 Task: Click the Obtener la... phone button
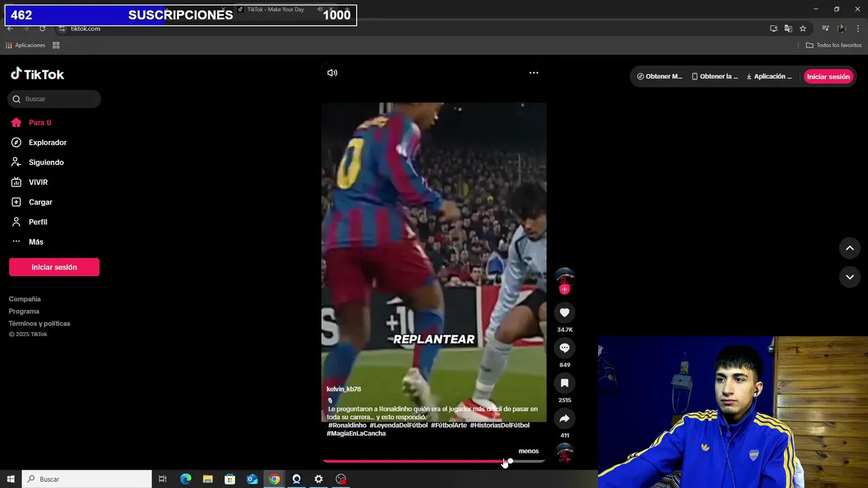[715, 77]
